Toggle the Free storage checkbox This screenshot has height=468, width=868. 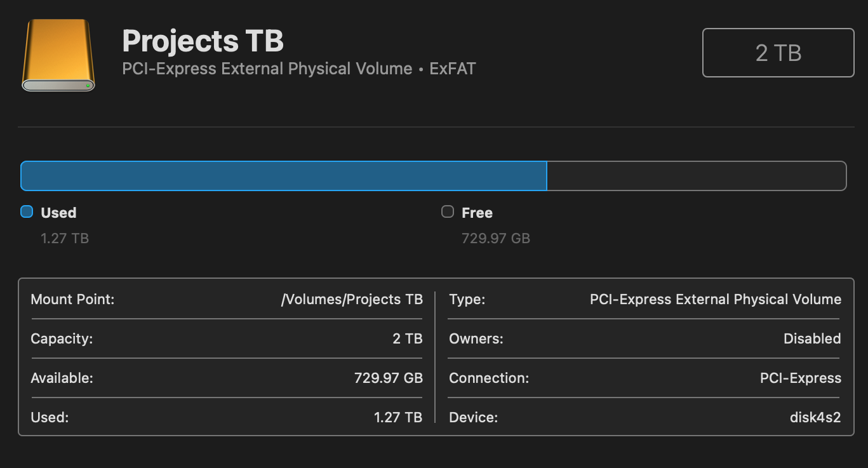tap(447, 211)
